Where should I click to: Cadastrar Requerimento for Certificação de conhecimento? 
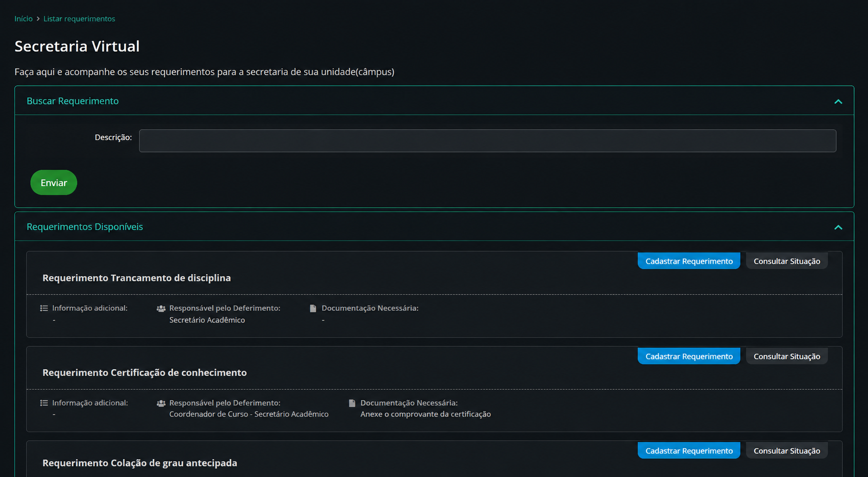689,356
